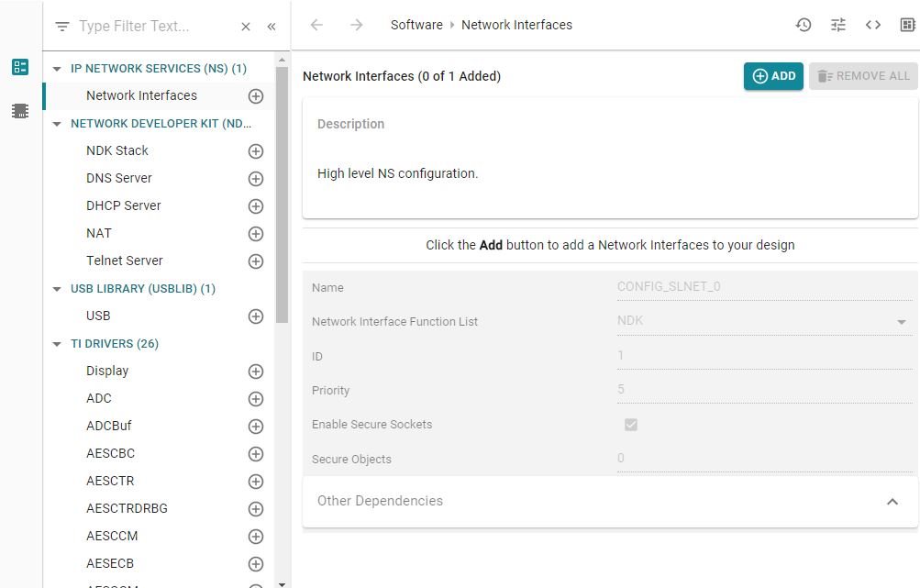
Task: Collapse the TI DRIVERS (26) group
Action: (x=58, y=344)
